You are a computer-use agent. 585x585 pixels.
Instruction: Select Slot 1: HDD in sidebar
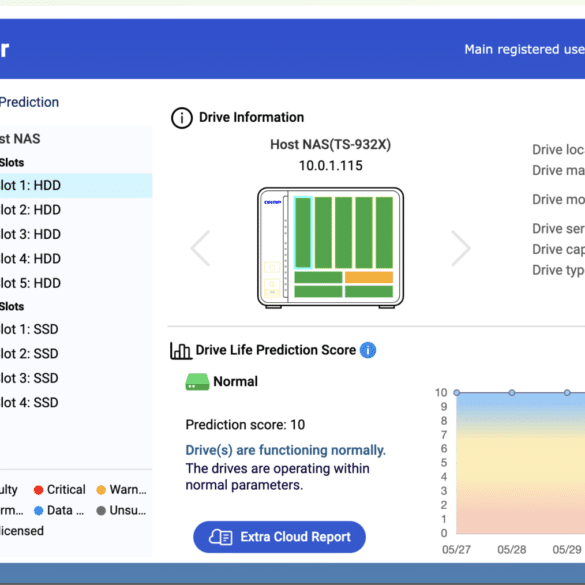tap(76, 185)
